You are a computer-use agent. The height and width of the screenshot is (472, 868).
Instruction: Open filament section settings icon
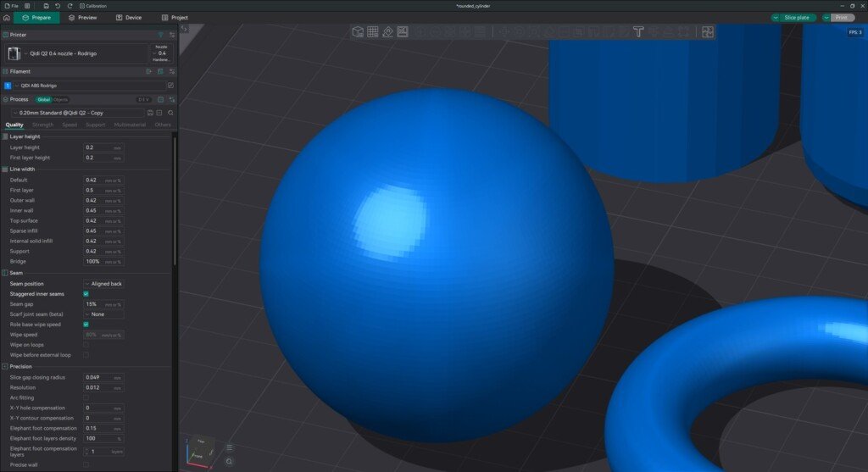(171, 71)
